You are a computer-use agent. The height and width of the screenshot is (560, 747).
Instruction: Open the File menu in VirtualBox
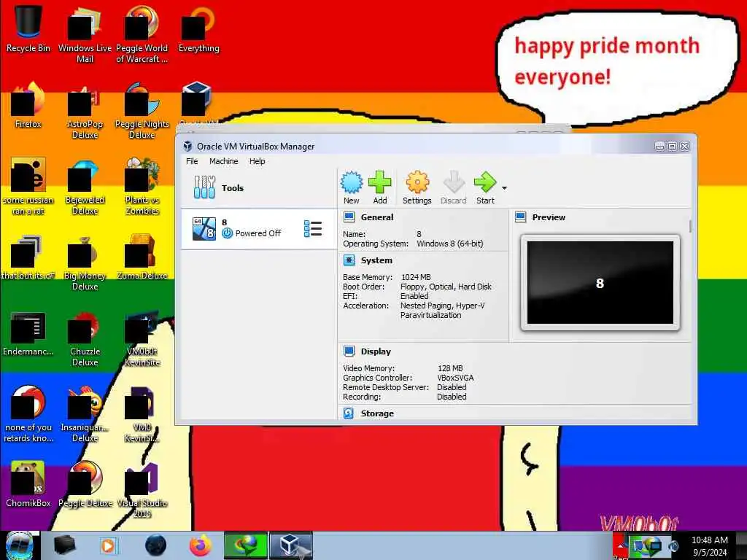point(192,161)
